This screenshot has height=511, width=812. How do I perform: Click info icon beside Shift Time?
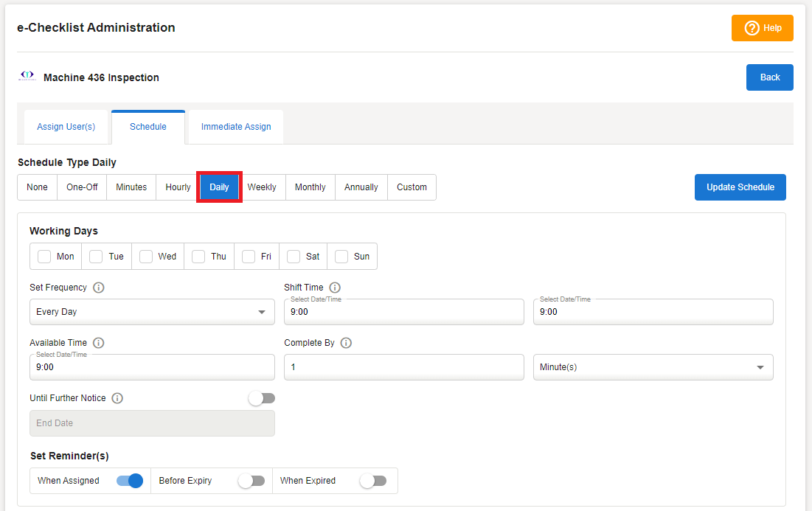[x=335, y=288]
